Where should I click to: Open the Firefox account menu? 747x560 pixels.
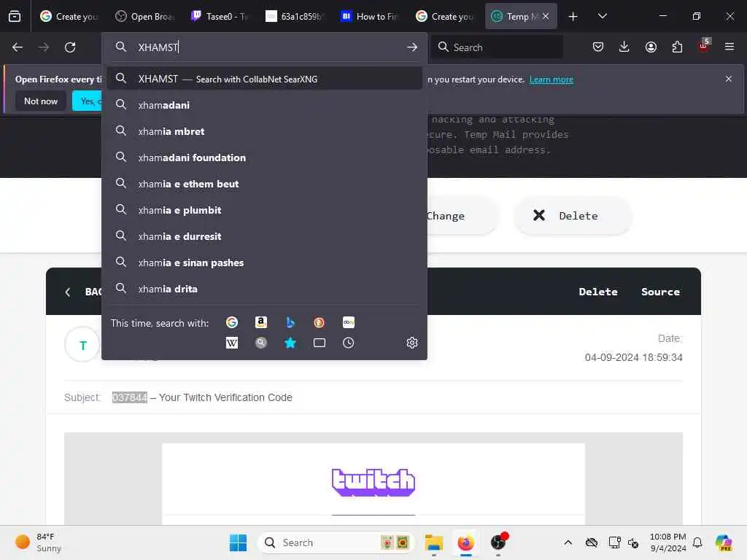[651, 47]
